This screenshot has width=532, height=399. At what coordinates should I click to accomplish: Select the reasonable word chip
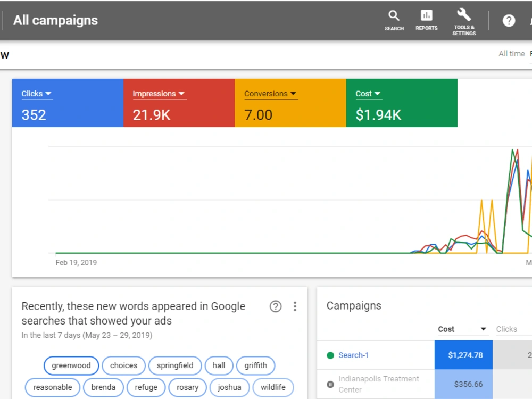point(53,387)
